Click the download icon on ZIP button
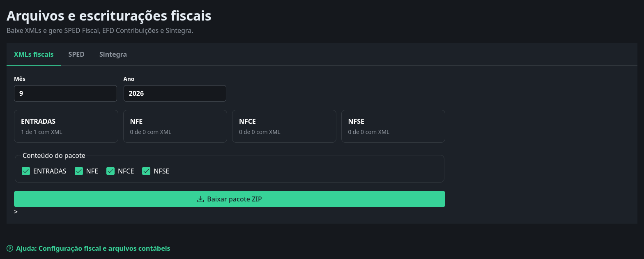 pyautogui.click(x=200, y=199)
